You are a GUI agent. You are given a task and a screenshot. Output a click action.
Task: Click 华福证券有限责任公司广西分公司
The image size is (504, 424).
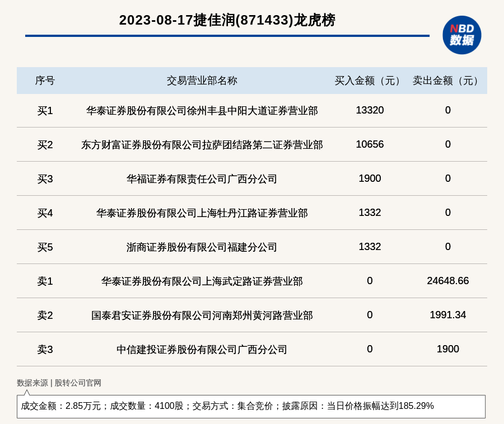[x=202, y=179]
